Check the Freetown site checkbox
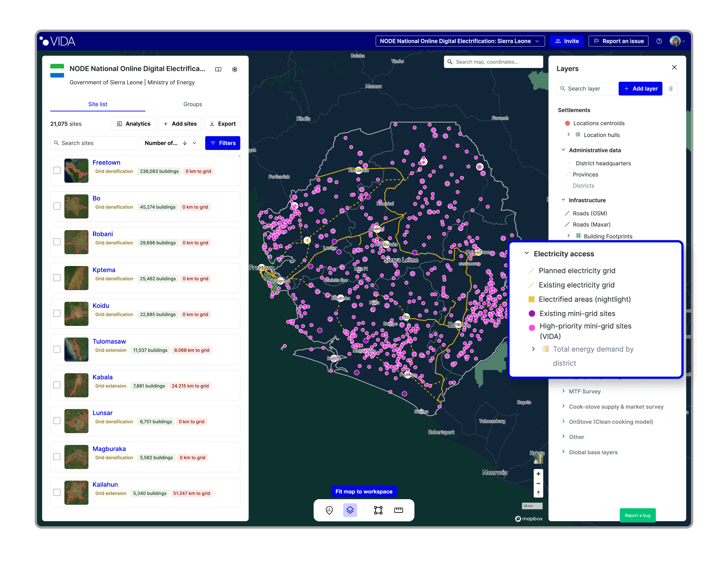This screenshot has height=569, width=728. click(57, 170)
